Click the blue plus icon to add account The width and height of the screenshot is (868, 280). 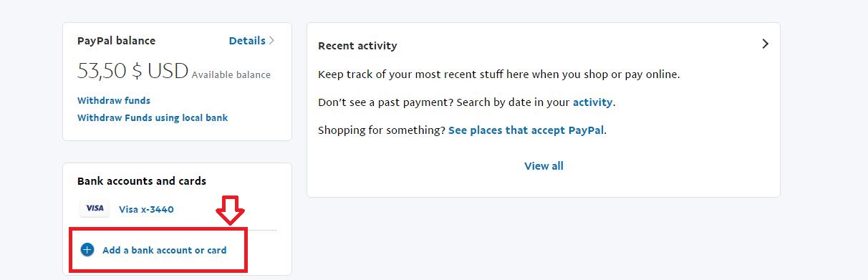(x=87, y=250)
